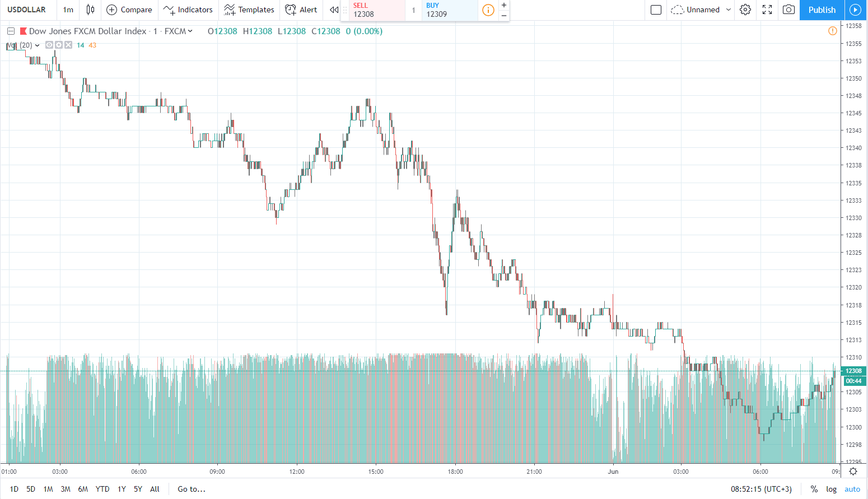The image size is (868, 499).
Task: Open chart settings gear icon
Action: pos(745,10)
